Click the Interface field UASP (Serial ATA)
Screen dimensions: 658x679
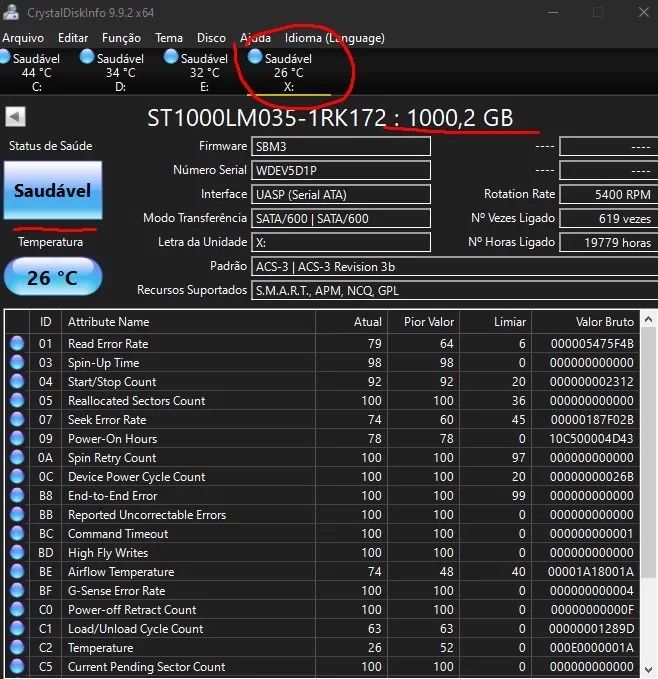(341, 194)
